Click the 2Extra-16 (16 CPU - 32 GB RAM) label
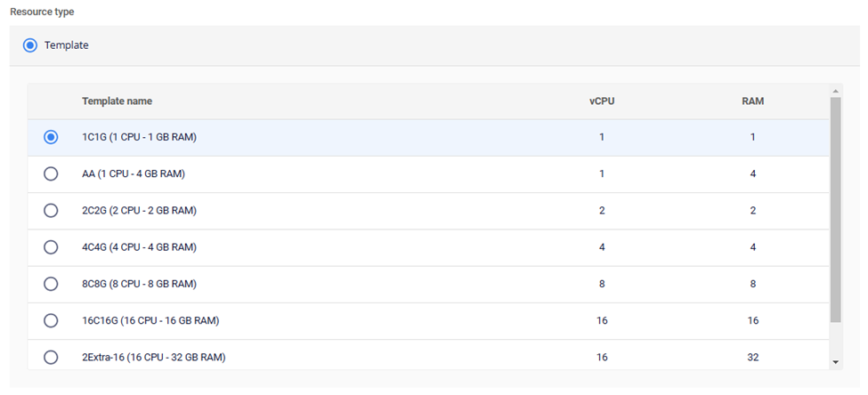The image size is (868, 395). pos(153,358)
